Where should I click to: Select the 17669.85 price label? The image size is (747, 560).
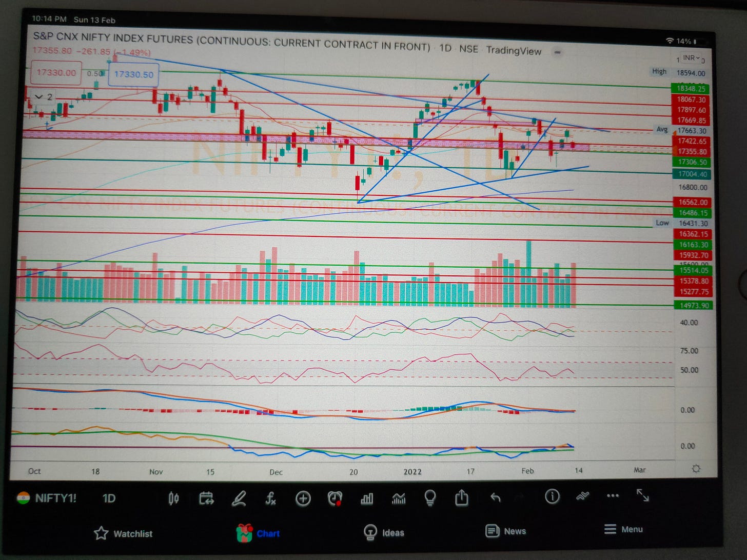691,121
